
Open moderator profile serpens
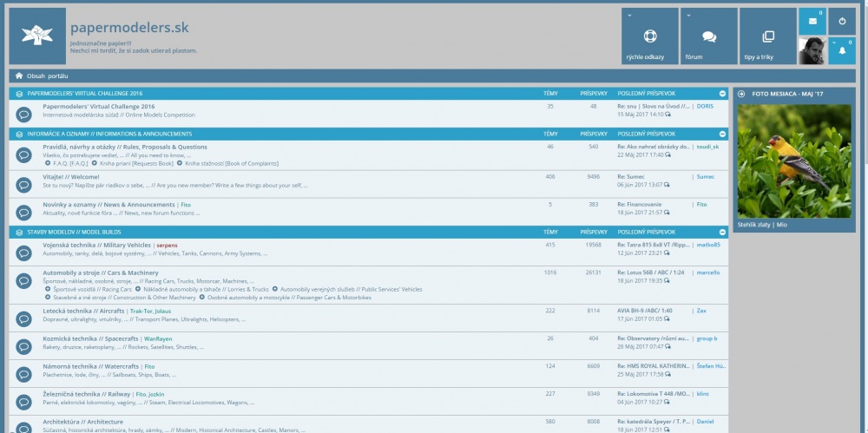(x=167, y=245)
